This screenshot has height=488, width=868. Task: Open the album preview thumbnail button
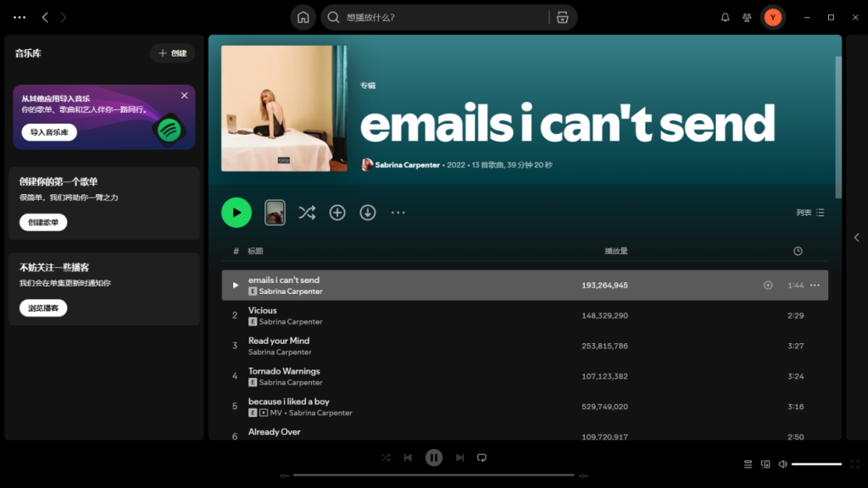click(x=275, y=213)
